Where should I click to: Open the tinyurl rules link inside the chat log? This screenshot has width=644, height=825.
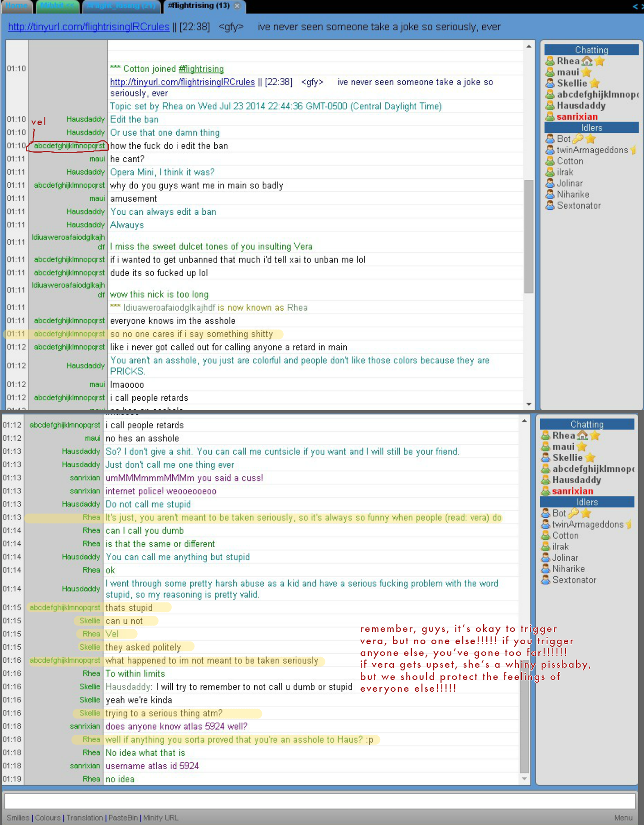pos(183,82)
